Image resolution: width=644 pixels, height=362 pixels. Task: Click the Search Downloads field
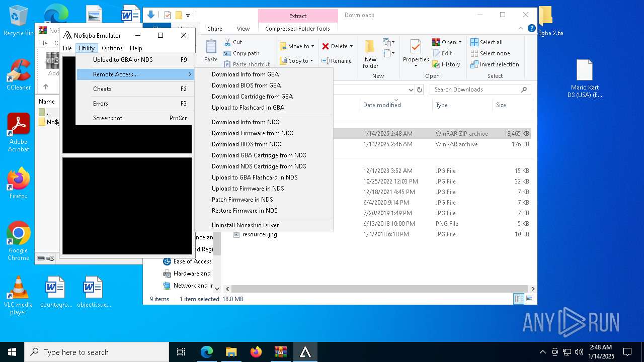coord(480,89)
